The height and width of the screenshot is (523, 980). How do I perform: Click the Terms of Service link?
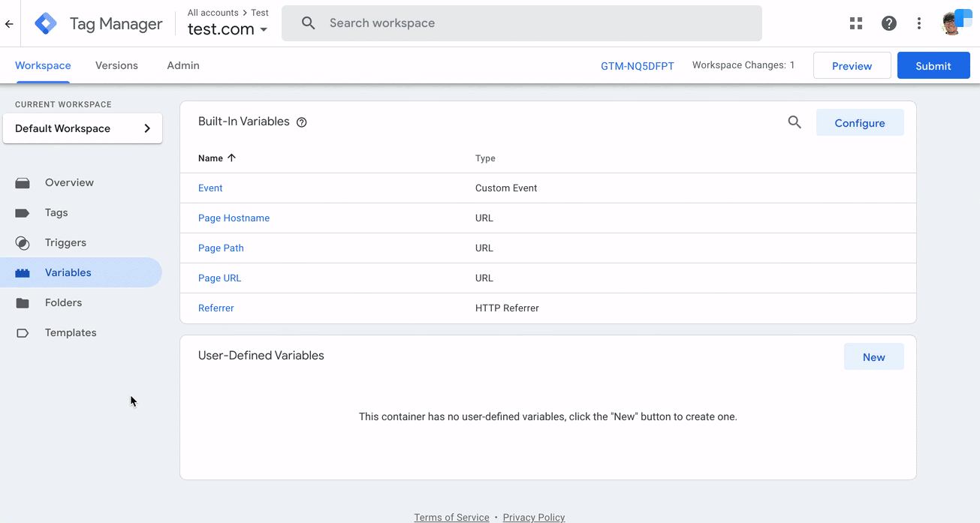coord(451,517)
